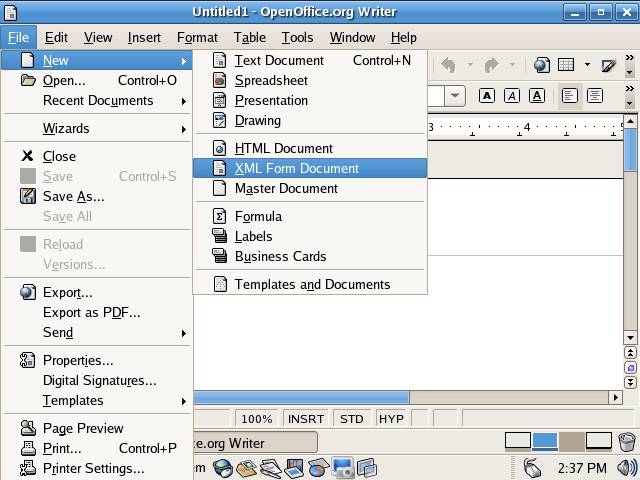Click the Spreadsheet icon in New submenu
The height and width of the screenshot is (480, 640).
point(220,80)
